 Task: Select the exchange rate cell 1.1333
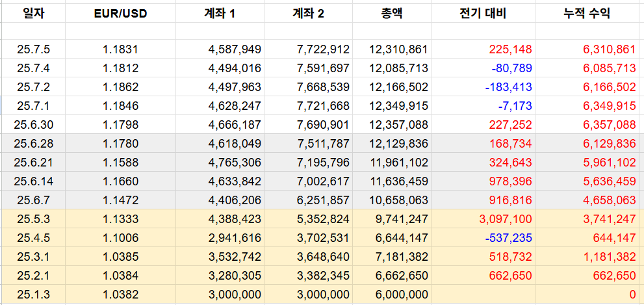click(x=120, y=219)
